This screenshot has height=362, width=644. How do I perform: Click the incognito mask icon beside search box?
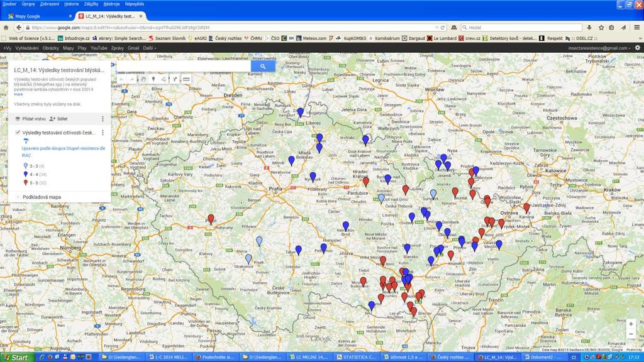pyautogui.click(x=453, y=28)
